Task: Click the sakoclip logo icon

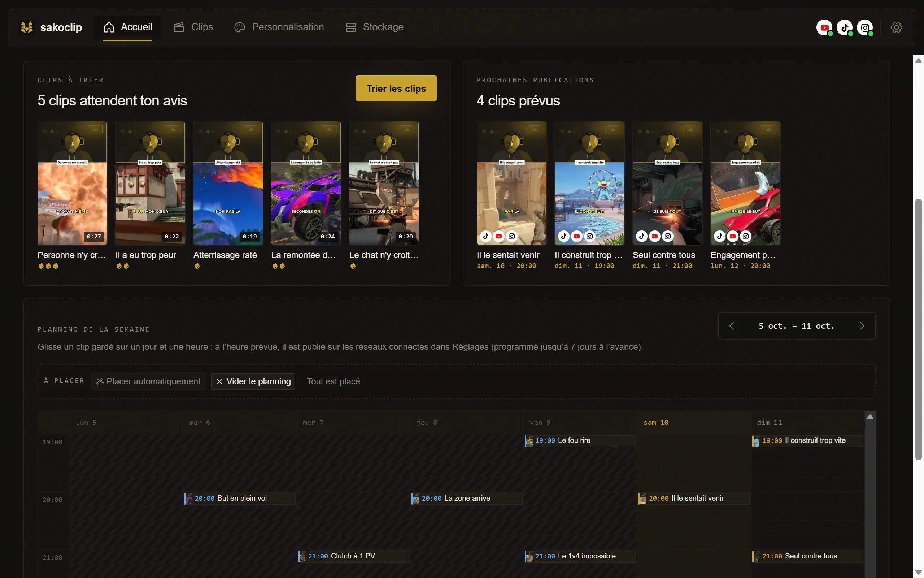Action: [27, 27]
